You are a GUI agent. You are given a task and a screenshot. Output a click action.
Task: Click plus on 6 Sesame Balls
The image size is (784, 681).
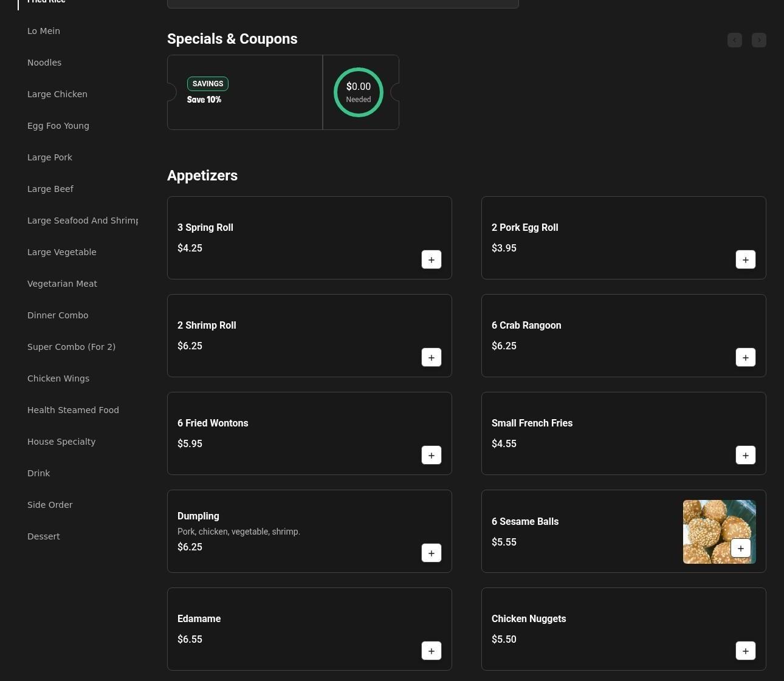tap(740, 549)
